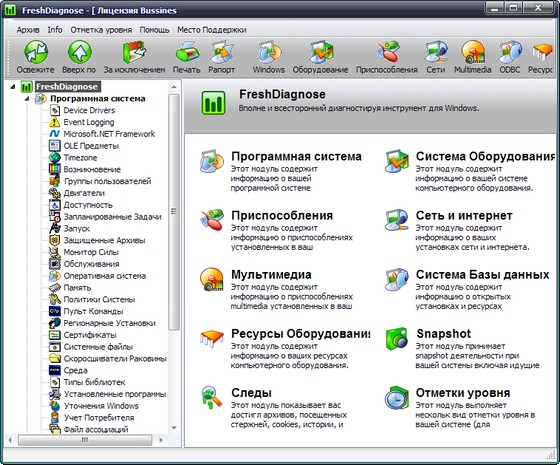Click the Мультимедиа heading link
Screen dimensions: 560x465
pyautogui.click(x=271, y=275)
